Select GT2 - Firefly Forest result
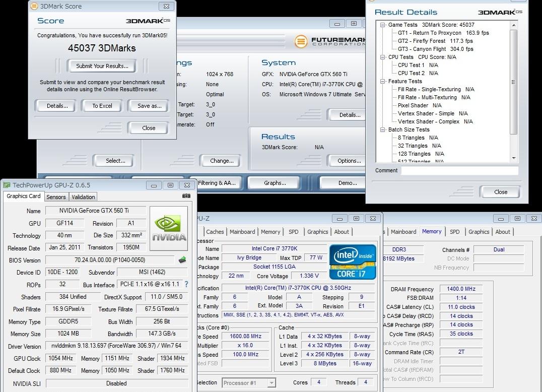This screenshot has height=392, width=542. coord(435,41)
